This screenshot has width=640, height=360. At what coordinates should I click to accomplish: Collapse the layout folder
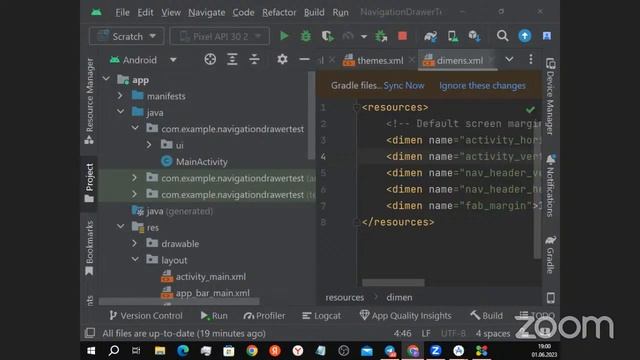click(135, 259)
